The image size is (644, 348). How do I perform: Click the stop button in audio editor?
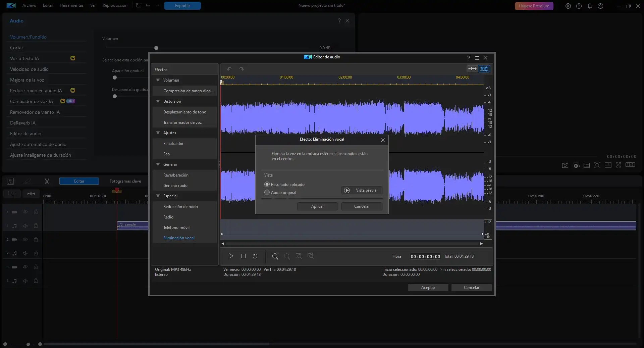click(243, 256)
